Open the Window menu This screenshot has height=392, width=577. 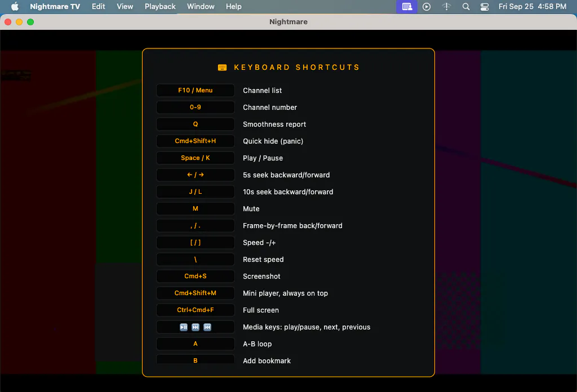tap(201, 6)
